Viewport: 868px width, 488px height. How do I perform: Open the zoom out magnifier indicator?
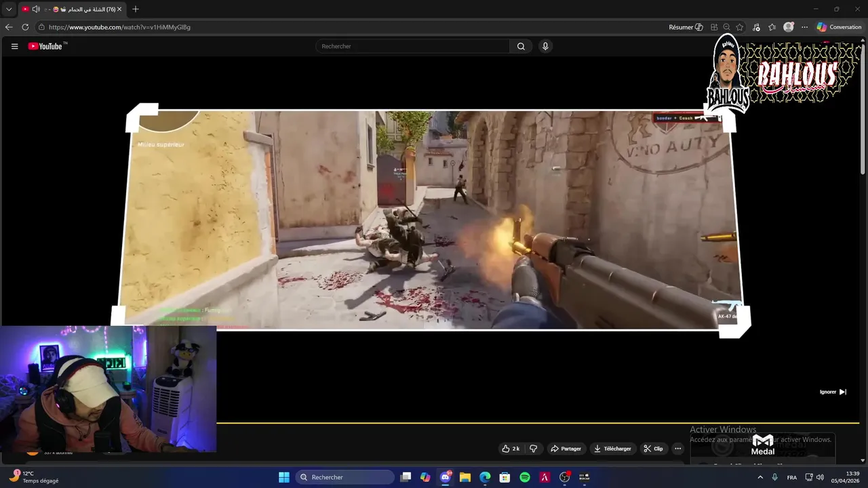coord(727,27)
